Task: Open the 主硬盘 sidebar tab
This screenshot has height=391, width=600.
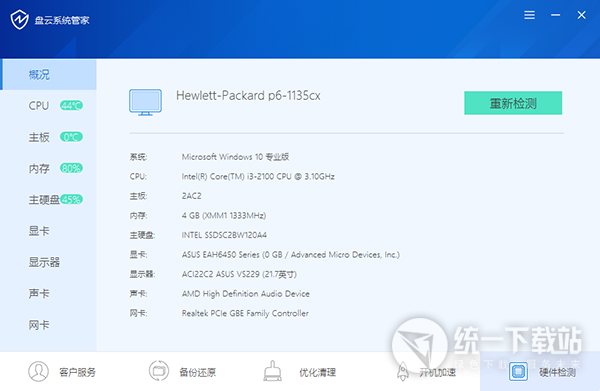Action: pos(48,200)
